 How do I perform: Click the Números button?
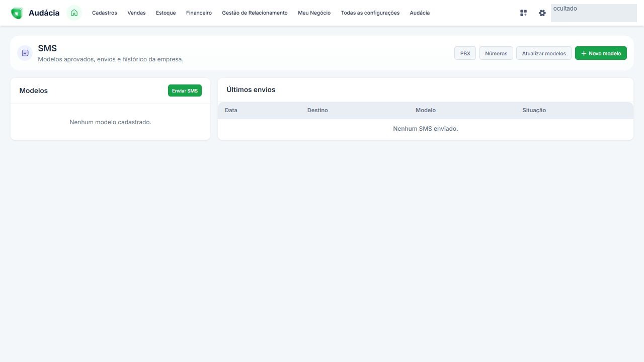click(496, 53)
